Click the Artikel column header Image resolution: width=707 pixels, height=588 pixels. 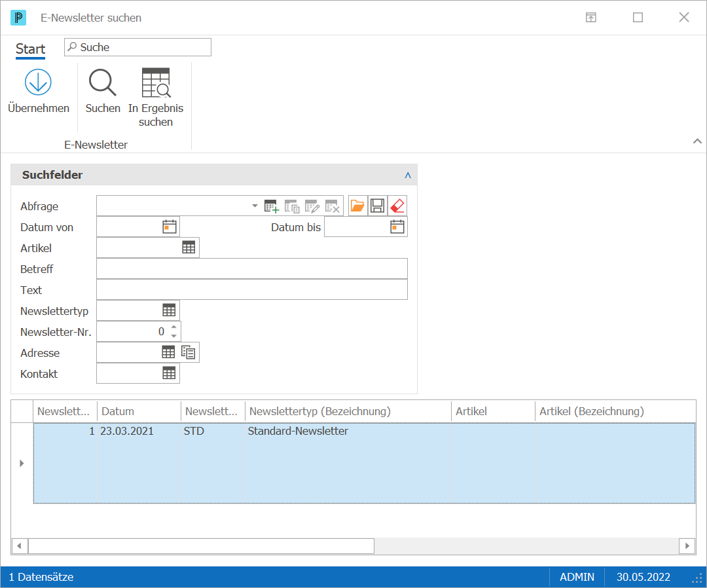point(494,411)
